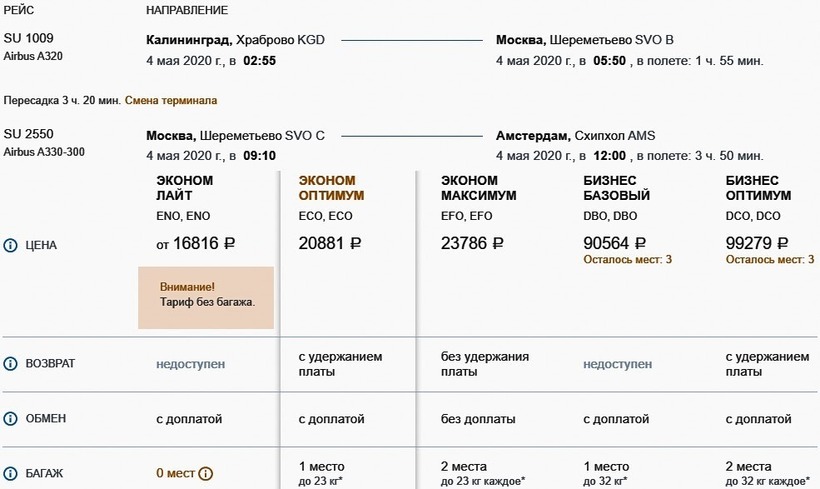Click flight number SU 2550
The width and height of the screenshot is (820, 489).
27,135
